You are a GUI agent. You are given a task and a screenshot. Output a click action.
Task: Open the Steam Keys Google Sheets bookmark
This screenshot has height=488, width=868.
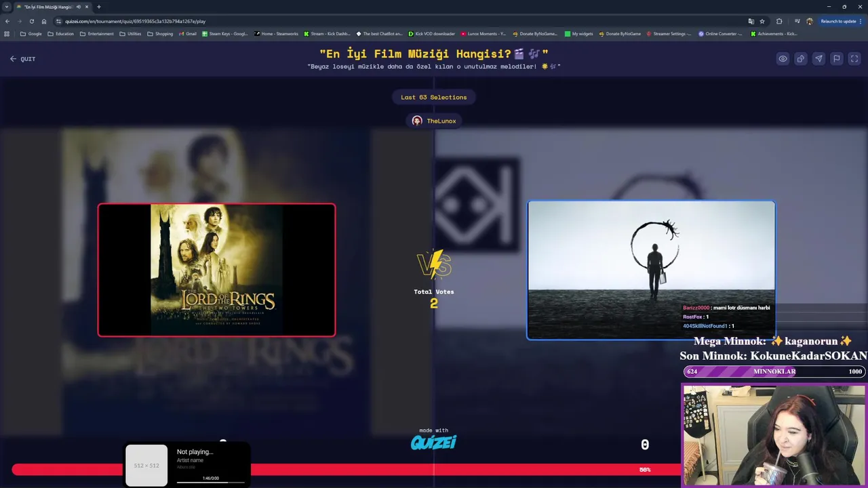click(225, 34)
